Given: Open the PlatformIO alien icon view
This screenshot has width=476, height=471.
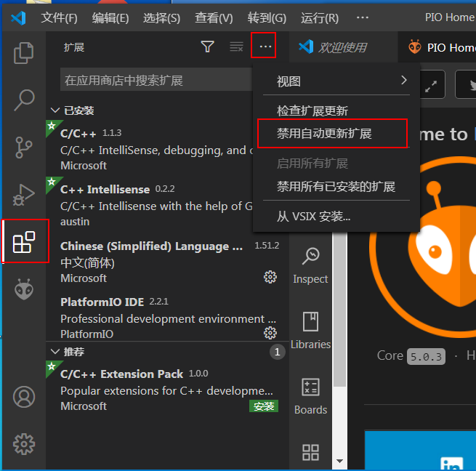Looking at the screenshot, I should point(24,289).
